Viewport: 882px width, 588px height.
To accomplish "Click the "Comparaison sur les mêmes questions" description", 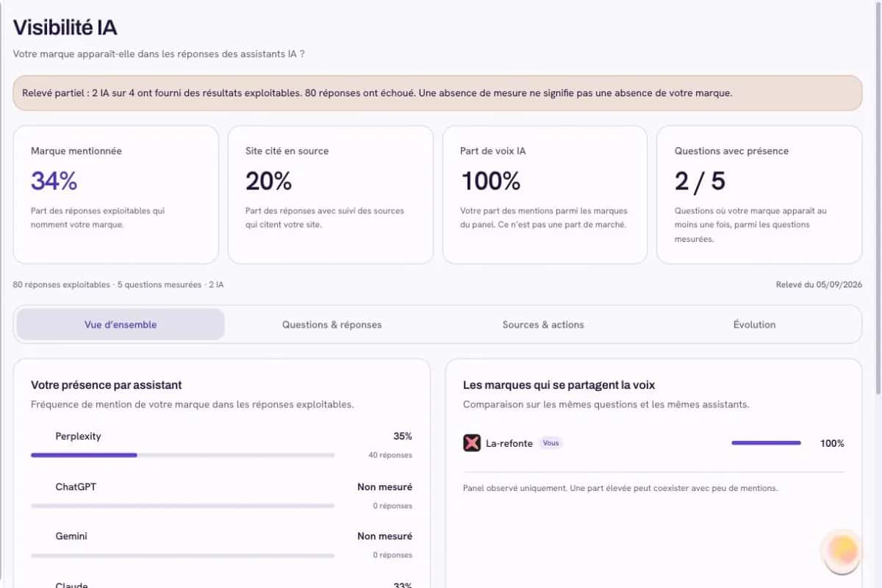I will click(x=606, y=404).
